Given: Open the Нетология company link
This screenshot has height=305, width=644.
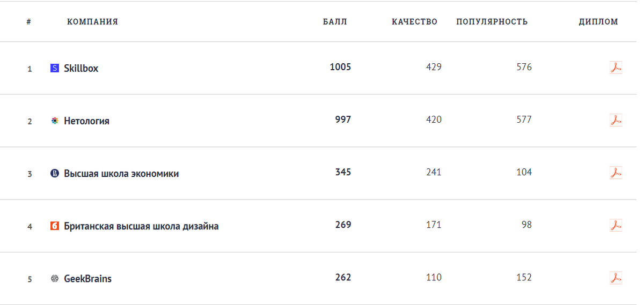Looking at the screenshot, I should pos(86,121).
